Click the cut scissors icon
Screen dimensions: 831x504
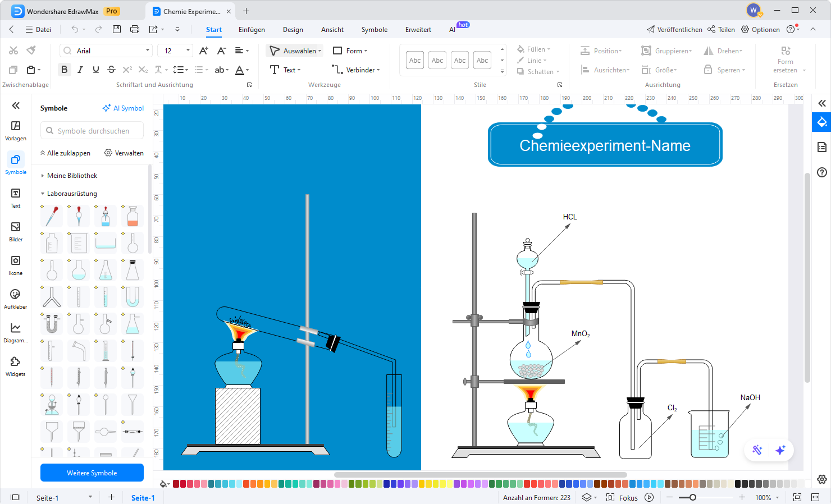[13, 51]
